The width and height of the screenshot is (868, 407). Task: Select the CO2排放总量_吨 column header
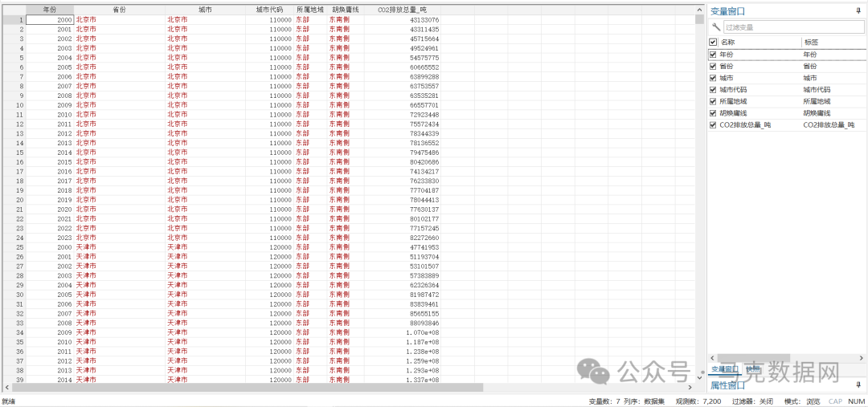[403, 10]
